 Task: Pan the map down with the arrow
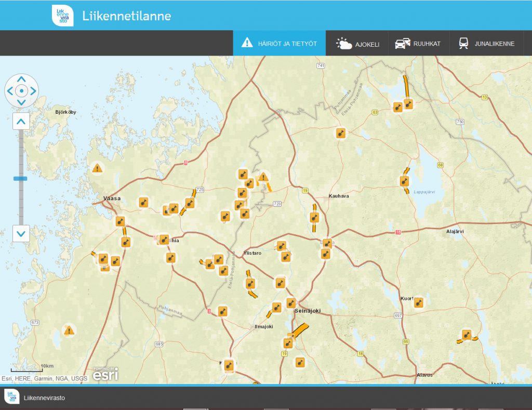[x=21, y=103]
